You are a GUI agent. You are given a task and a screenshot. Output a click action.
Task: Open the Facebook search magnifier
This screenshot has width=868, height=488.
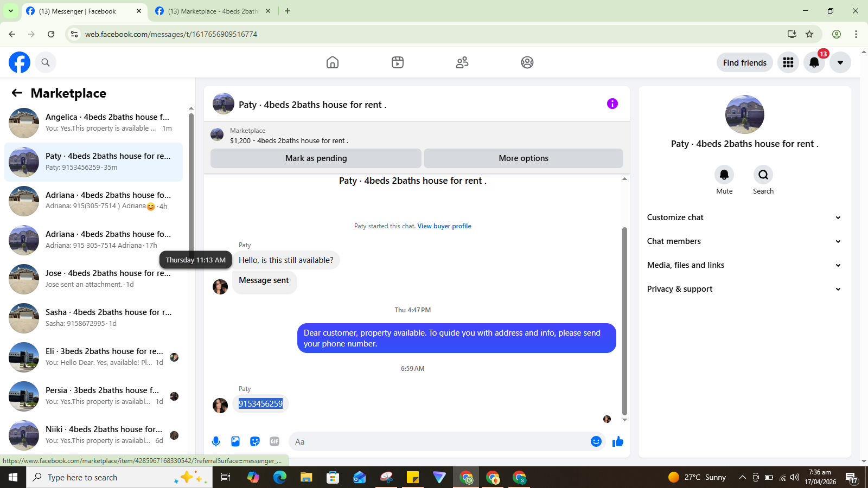tap(46, 62)
